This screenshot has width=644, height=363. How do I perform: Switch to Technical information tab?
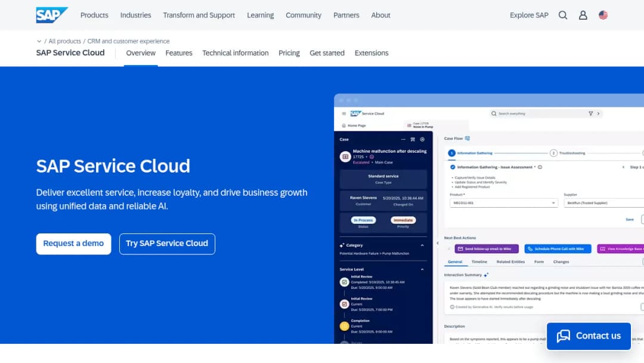click(x=235, y=53)
